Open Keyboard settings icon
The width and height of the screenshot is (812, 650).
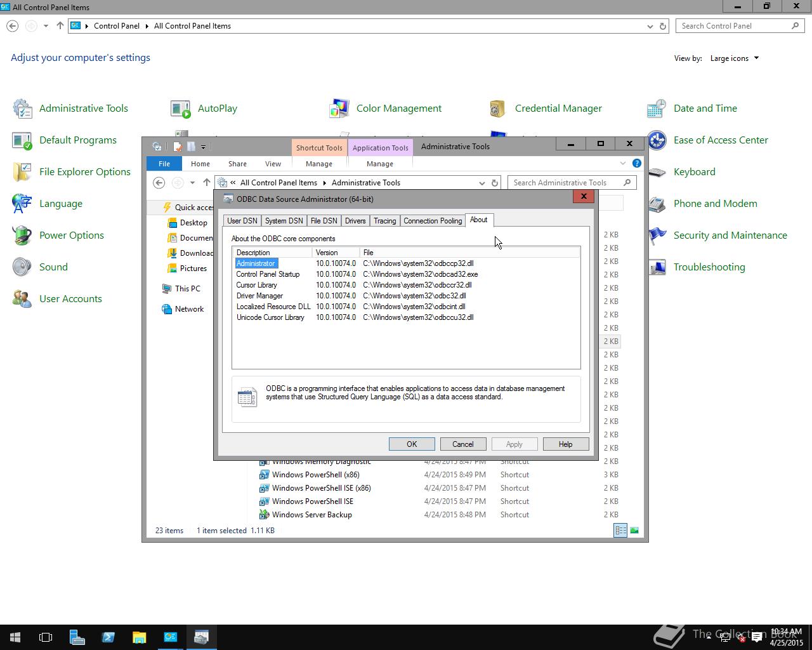pyautogui.click(x=681, y=172)
